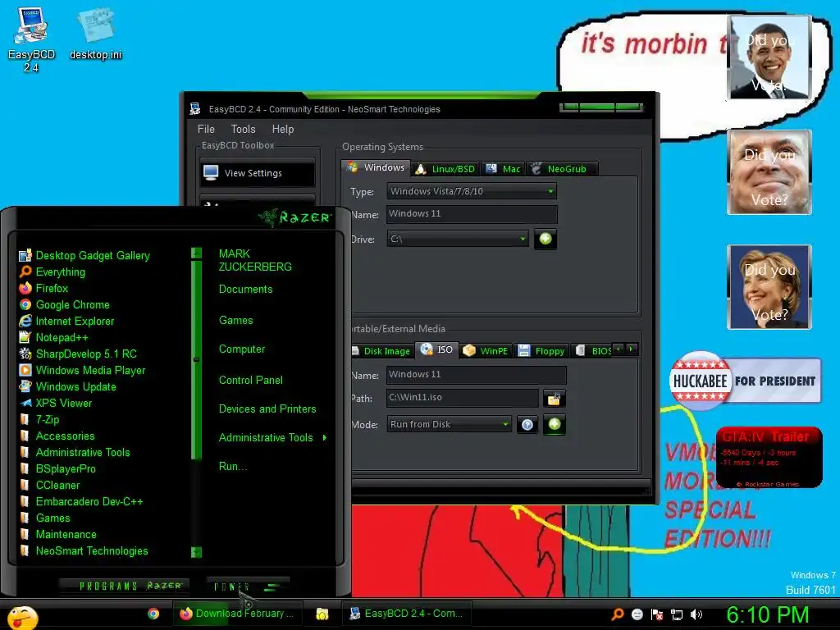
Task: Open Control Panel from start menu
Action: click(x=251, y=381)
